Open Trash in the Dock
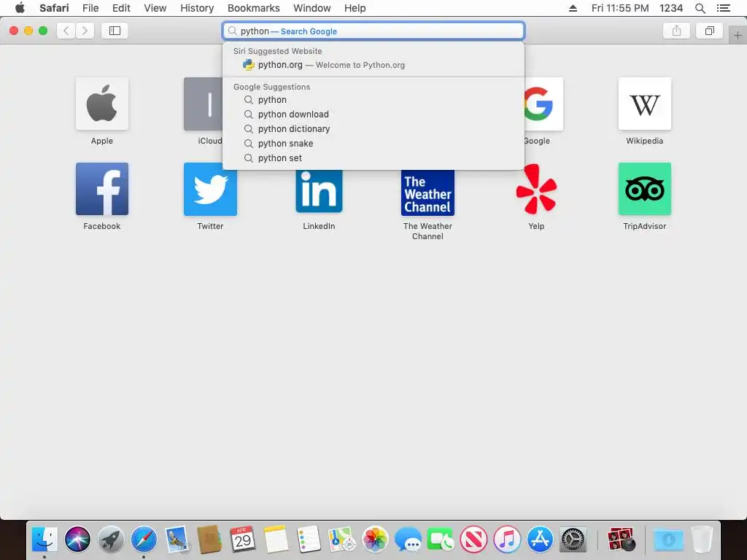Screen dimensions: 747x560 702,540
